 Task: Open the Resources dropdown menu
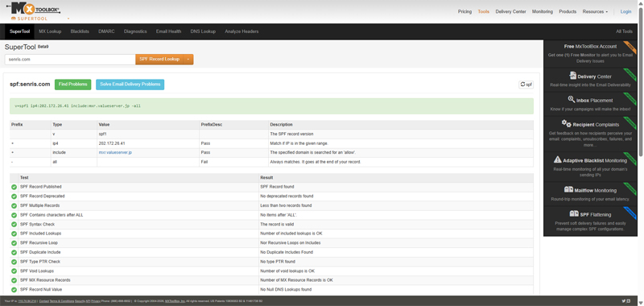(x=595, y=11)
